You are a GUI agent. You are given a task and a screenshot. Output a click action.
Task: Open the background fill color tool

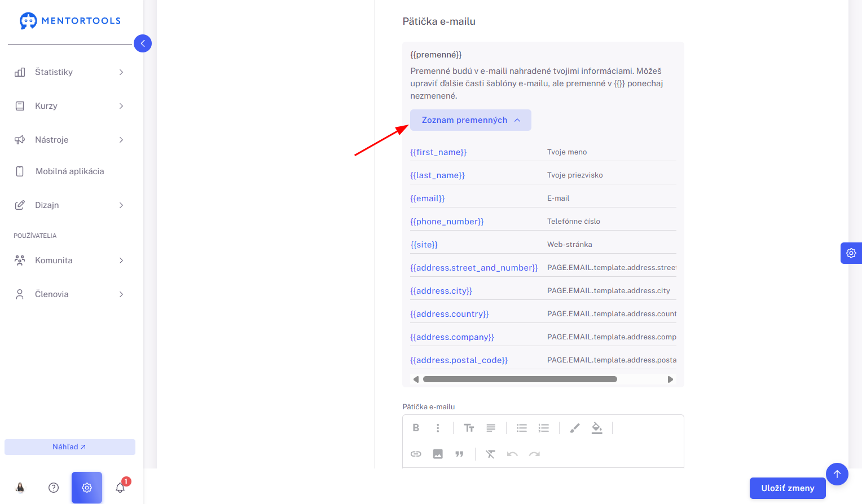pos(597,428)
